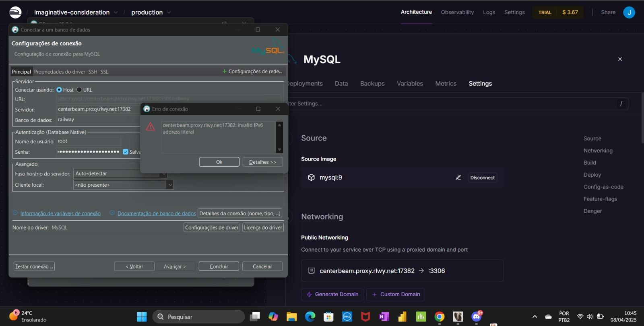Open Dell app from taskbar

click(x=347, y=317)
